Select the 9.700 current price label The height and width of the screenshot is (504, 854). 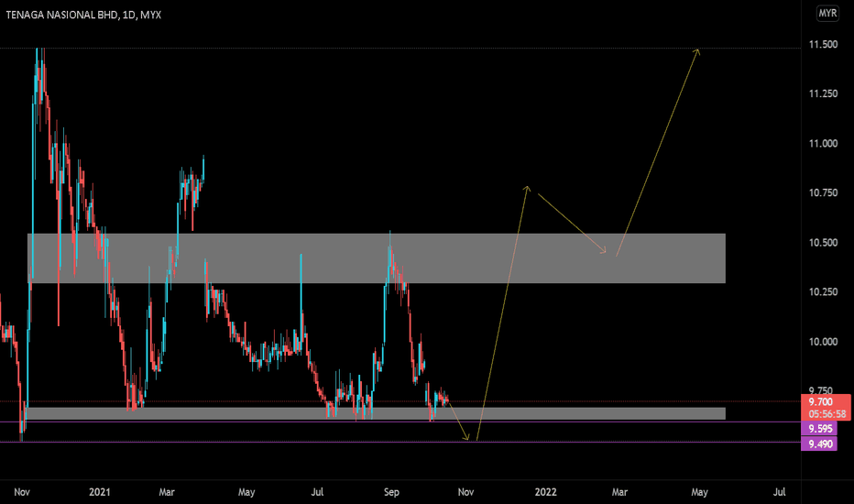pos(820,402)
